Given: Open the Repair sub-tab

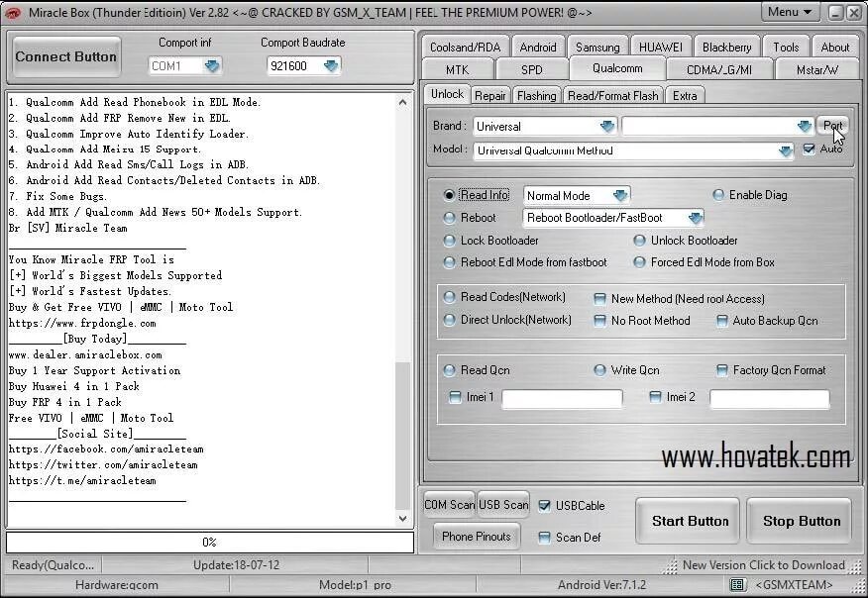Looking at the screenshot, I should (489, 96).
